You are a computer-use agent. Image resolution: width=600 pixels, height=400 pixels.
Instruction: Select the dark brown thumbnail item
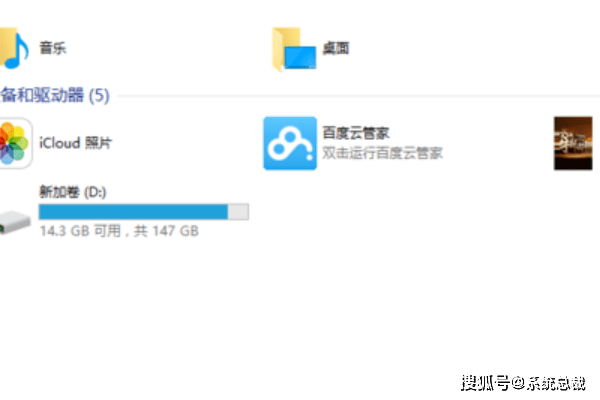click(573, 143)
